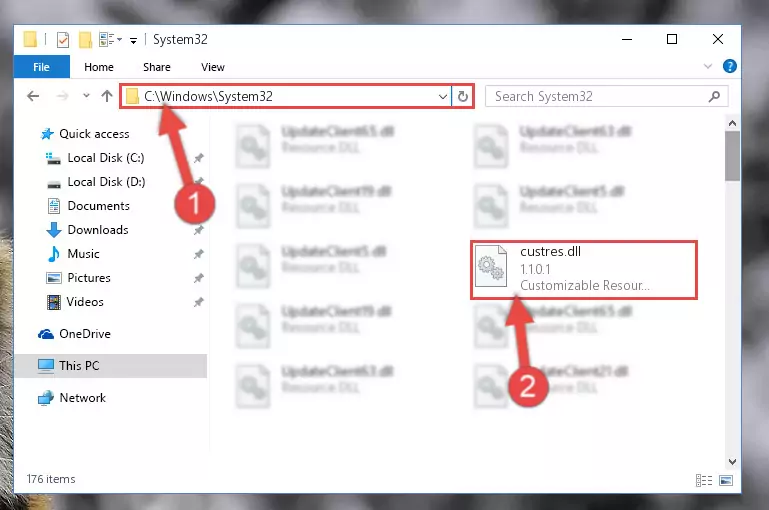Minimize the System32 window
769x510 pixels.
tap(627, 39)
